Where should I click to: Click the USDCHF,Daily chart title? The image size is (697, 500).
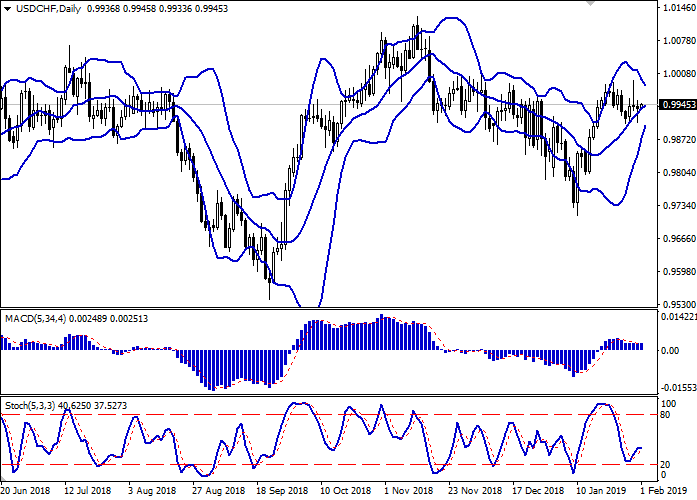pyautogui.click(x=48, y=9)
